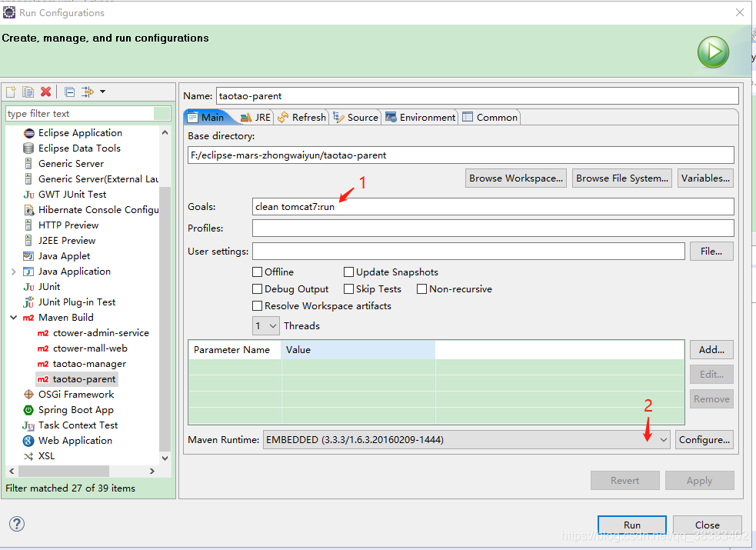Click the tree scrollbar up arrow

165,132
